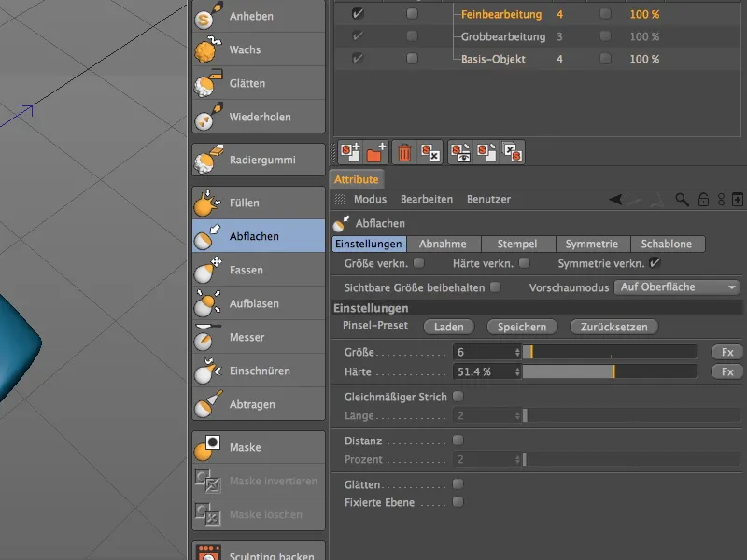Click the Speichern preset button
The width and height of the screenshot is (747, 560).
coord(522,328)
